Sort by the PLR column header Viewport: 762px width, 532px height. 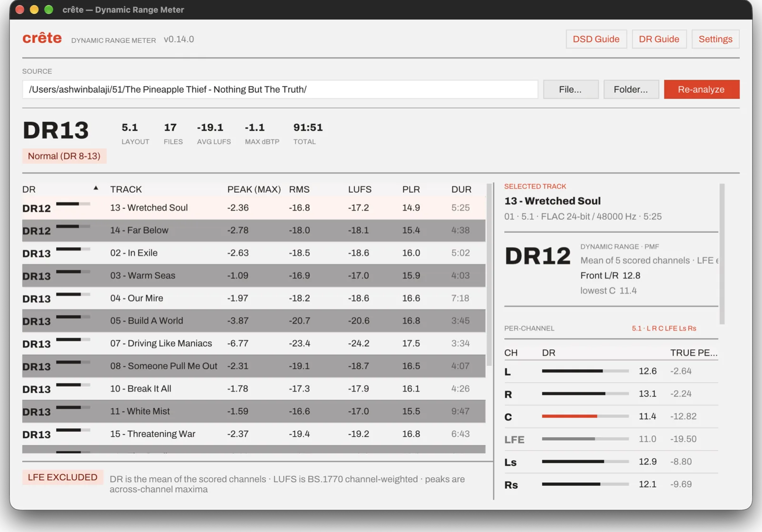pos(411,189)
